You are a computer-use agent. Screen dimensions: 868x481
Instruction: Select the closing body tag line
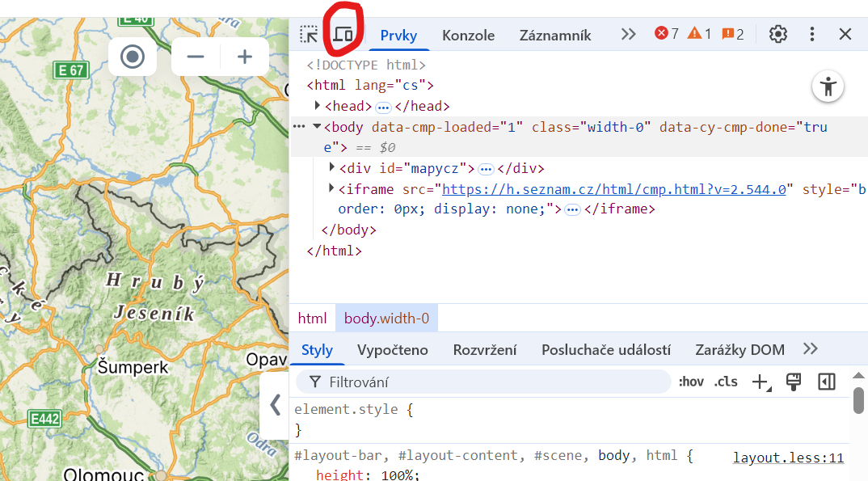[x=349, y=230]
